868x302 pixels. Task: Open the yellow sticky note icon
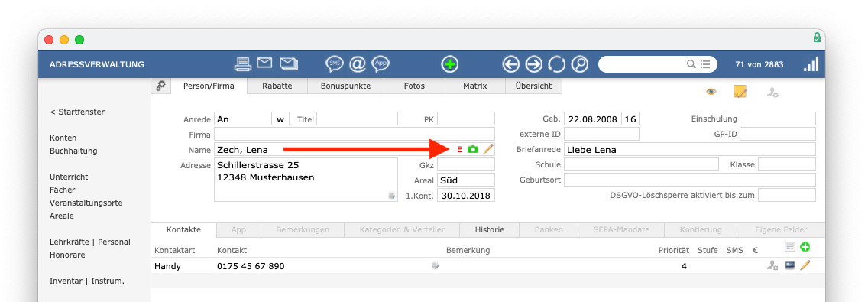click(x=740, y=92)
